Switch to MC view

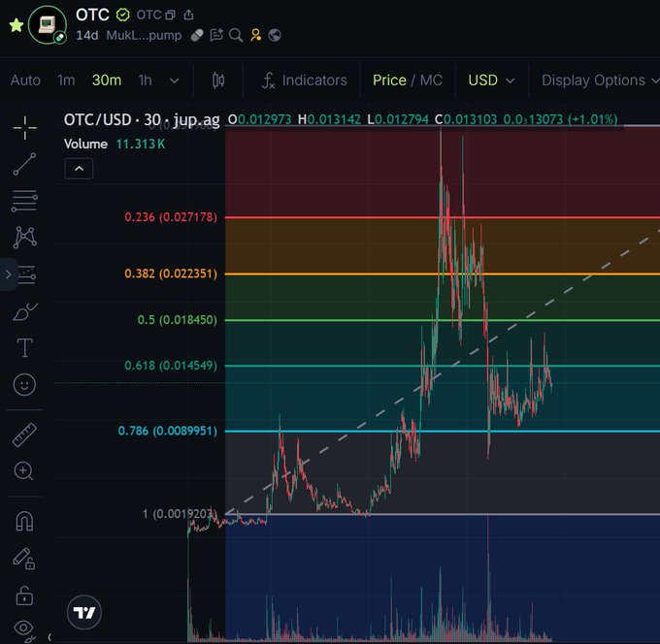[431, 80]
